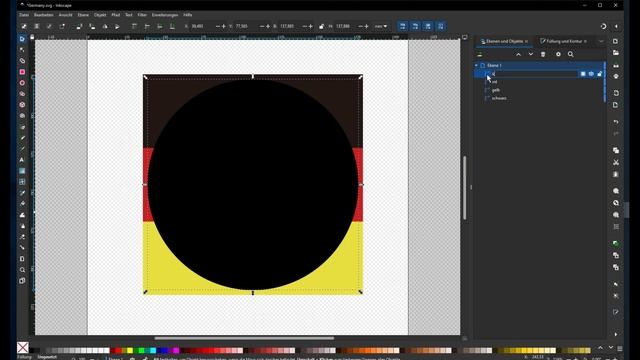Pick the yellow palette swatch

tap(130, 350)
